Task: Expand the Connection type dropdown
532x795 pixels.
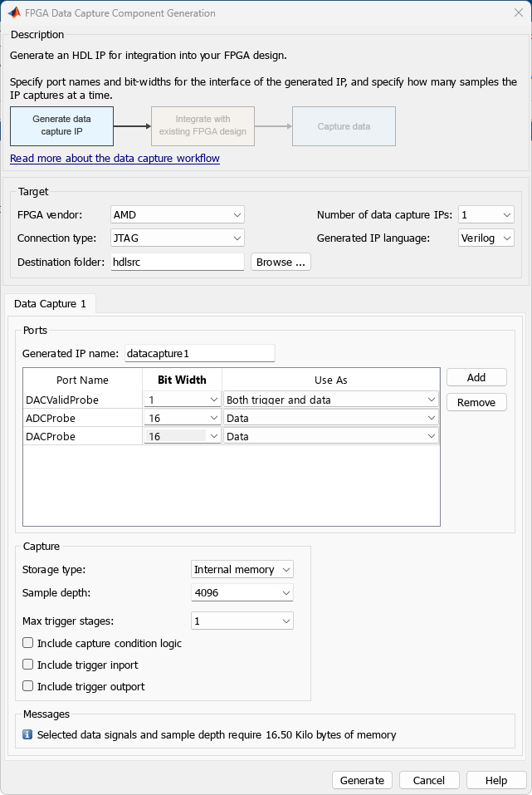Action: coord(178,238)
